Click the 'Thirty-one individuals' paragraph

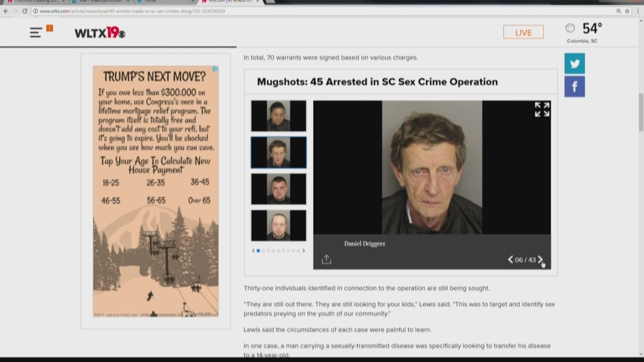pyautogui.click(x=367, y=288)
